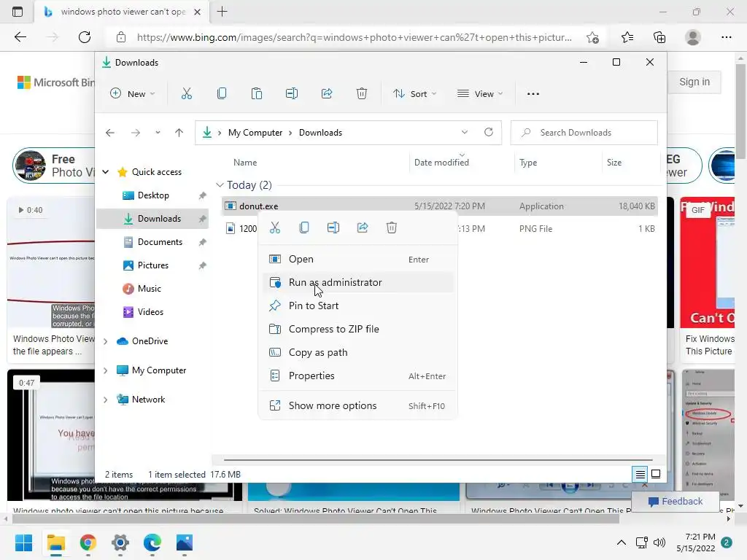Viewport: 747px width, 560px height.
Task: Refresh the Downloads folder view
Action: [489, 133]
